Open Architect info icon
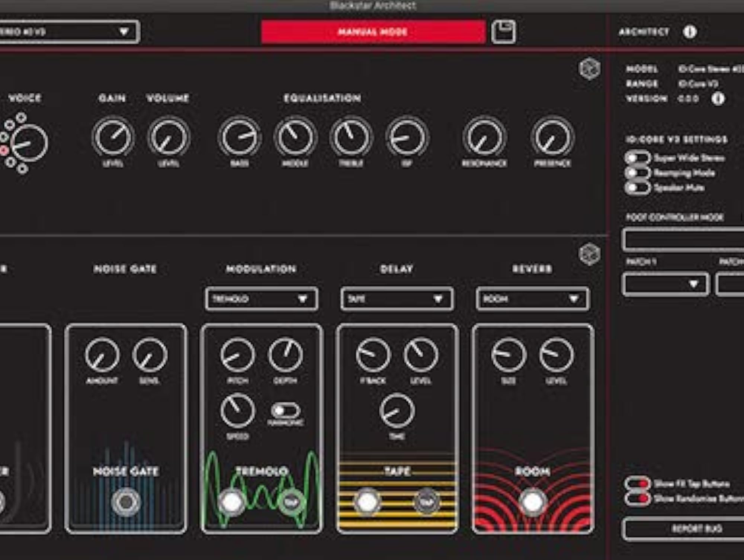This screenshot has width=744, height=560. [x=690, y=32]
